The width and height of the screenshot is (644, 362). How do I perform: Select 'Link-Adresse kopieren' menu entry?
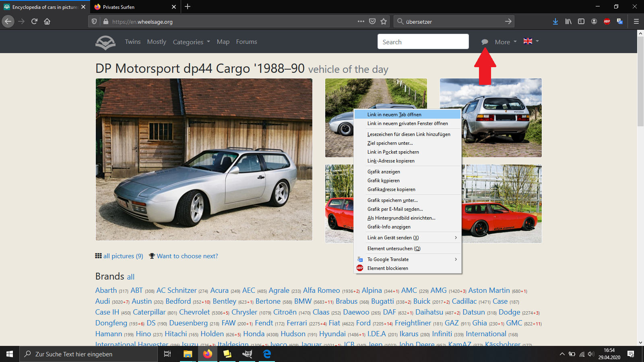[x=407, y=161]
